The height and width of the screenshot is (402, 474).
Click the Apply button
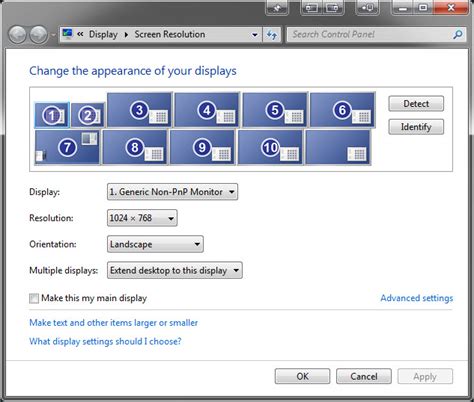425,376
